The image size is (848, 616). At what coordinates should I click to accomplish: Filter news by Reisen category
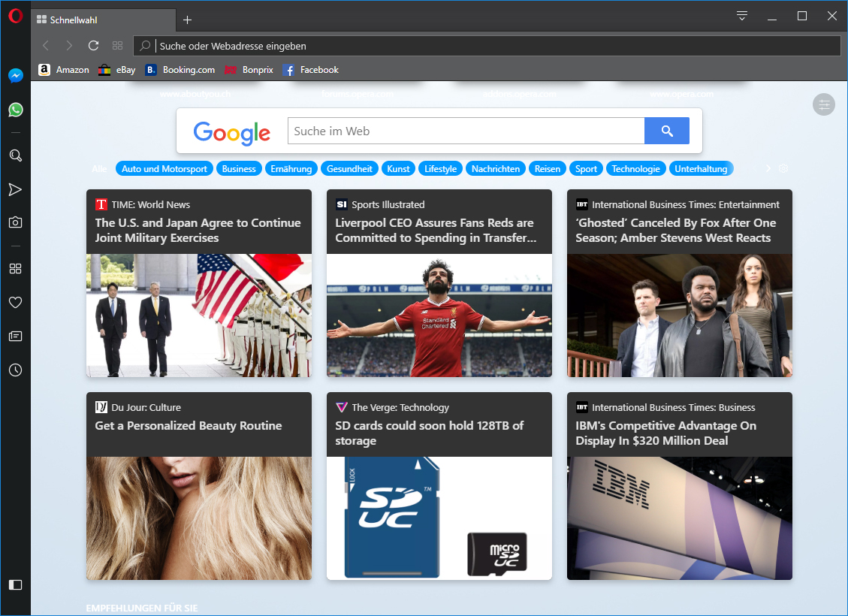[x=548, y=169]
